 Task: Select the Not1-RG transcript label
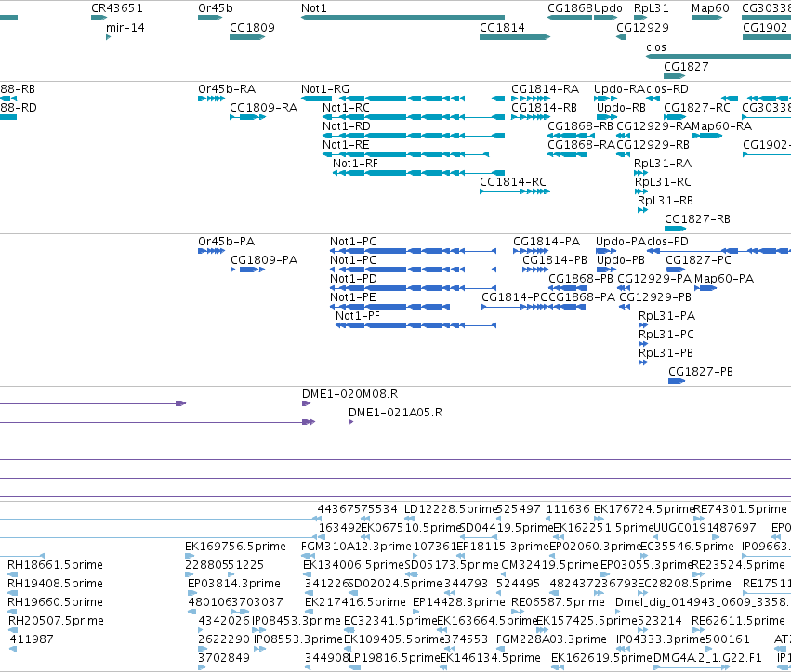coord(325,89)
